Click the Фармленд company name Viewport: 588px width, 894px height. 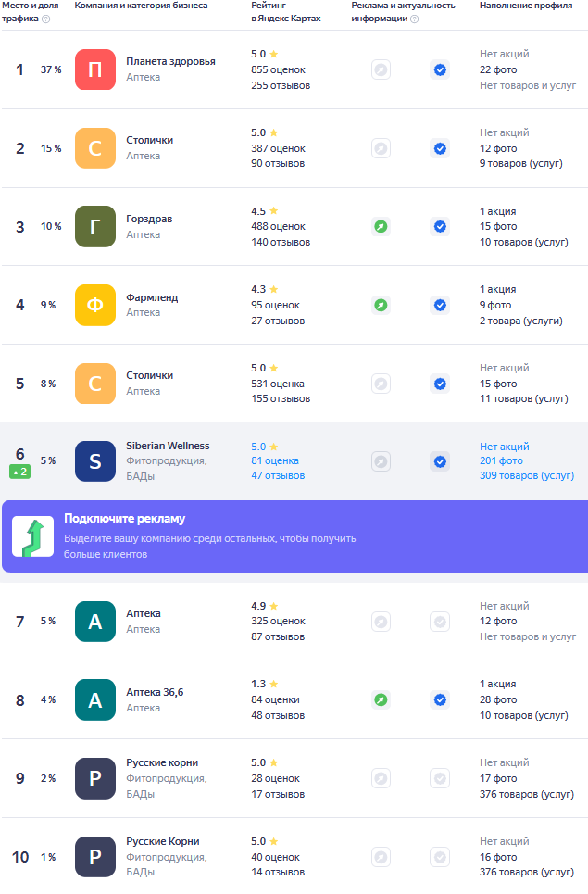(152, 297)
